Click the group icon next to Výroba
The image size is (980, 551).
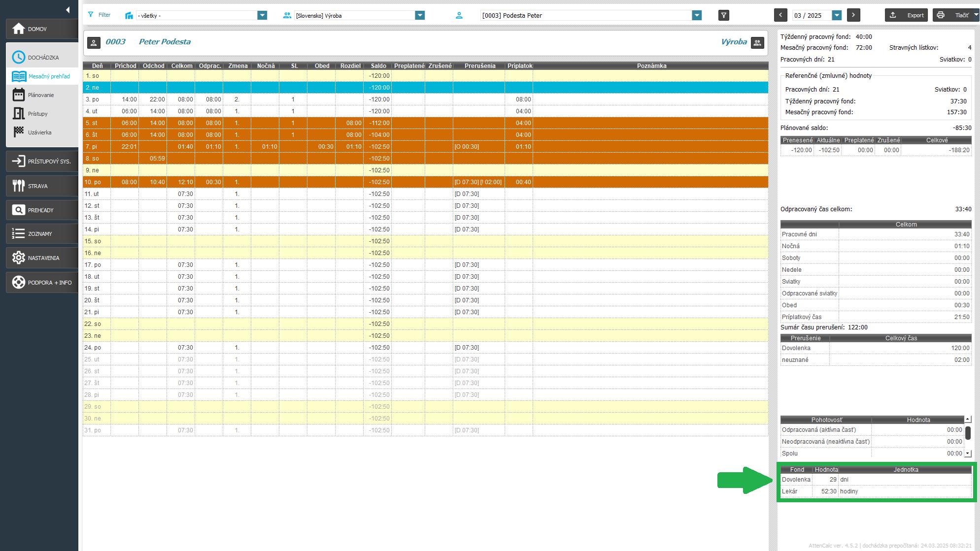757,42
